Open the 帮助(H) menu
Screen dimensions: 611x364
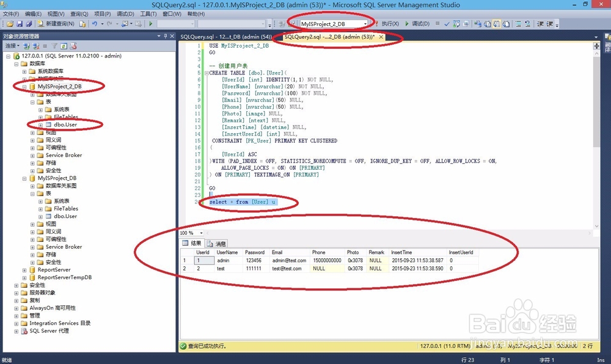196,13
